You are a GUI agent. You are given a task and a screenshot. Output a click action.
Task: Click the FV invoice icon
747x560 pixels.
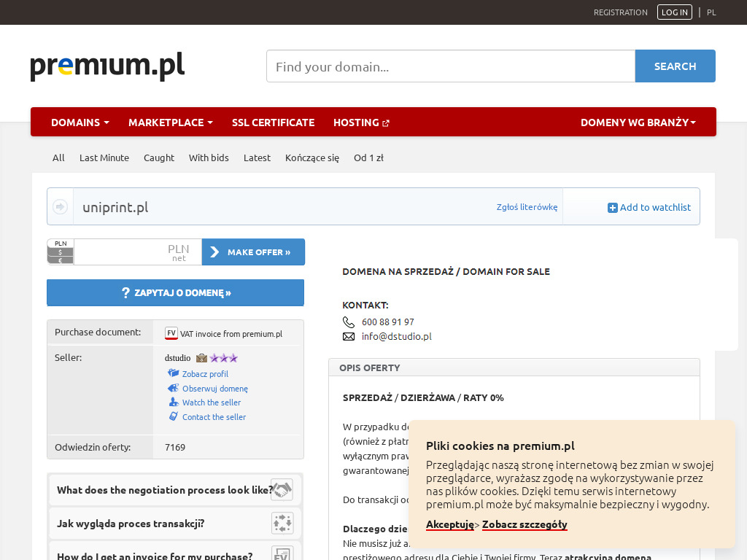click(171, 333)
